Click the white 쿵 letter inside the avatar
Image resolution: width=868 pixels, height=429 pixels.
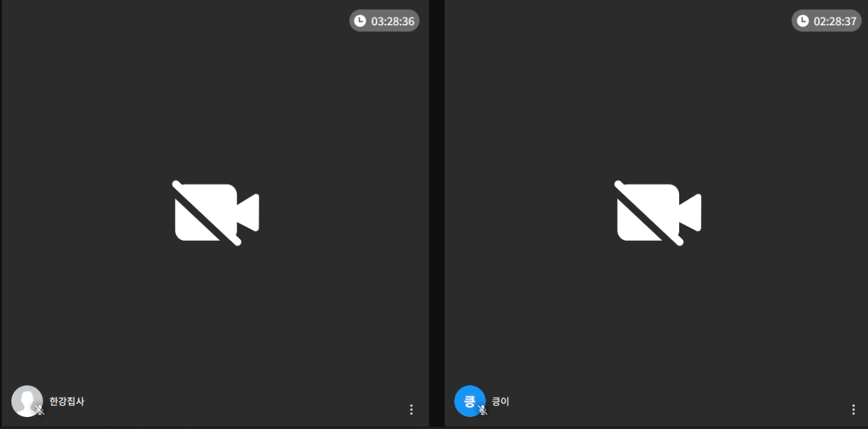click(x=470, y=401)
